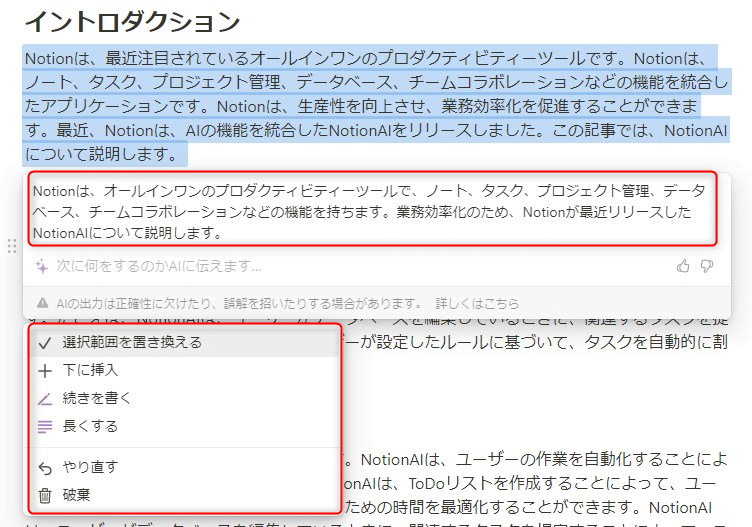
Task: Click the pencil icon beside 続きを書く
Action: (x=45, y=398)
